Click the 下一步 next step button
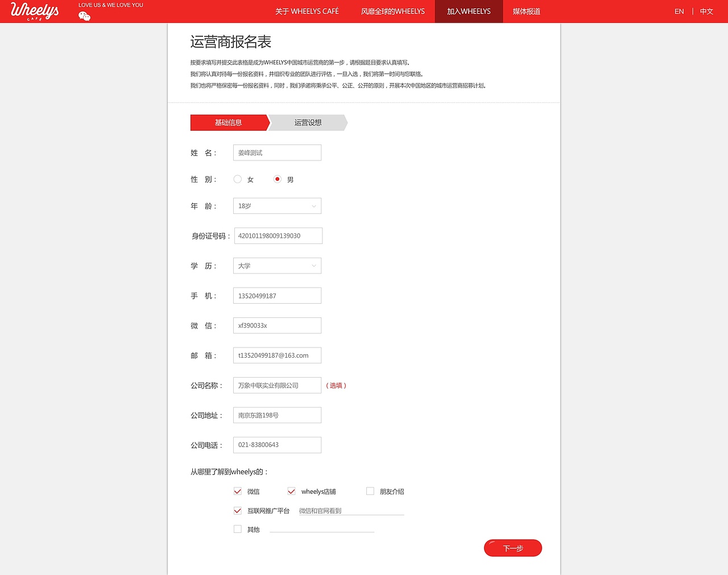Screen dimensions: 728x575 click(x=512, y=548)
